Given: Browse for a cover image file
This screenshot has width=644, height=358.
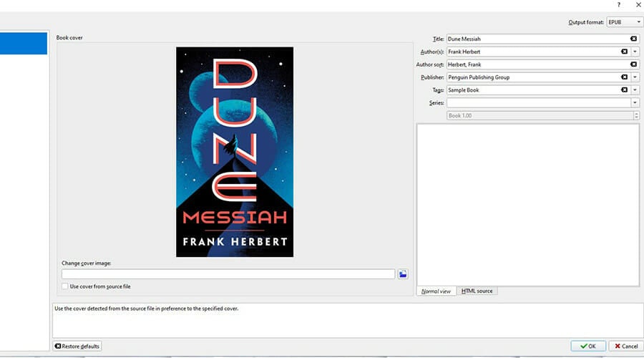Looking at the screenshot, I should click(403, 274).
